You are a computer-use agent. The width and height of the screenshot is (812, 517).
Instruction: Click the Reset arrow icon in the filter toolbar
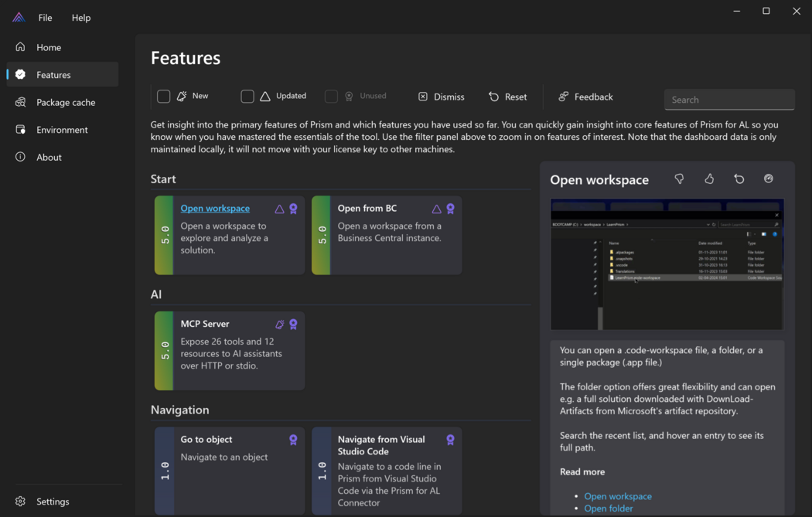(493, 97)
